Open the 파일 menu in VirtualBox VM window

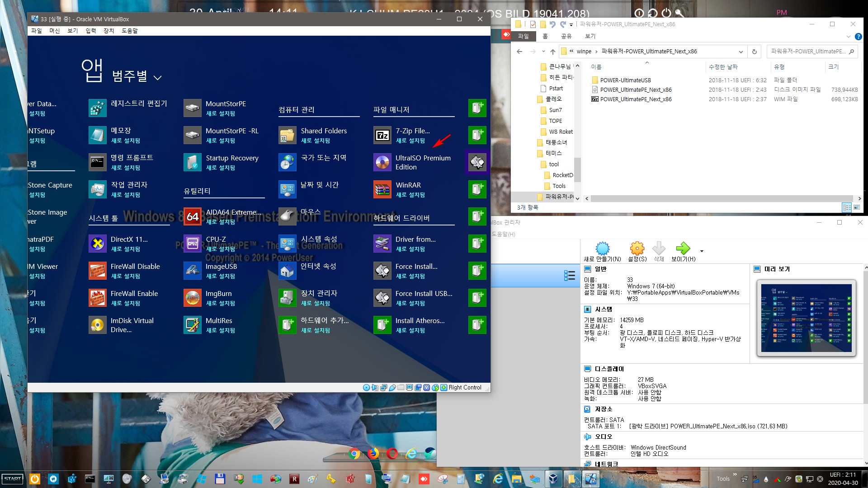click(x=36, y=31)
